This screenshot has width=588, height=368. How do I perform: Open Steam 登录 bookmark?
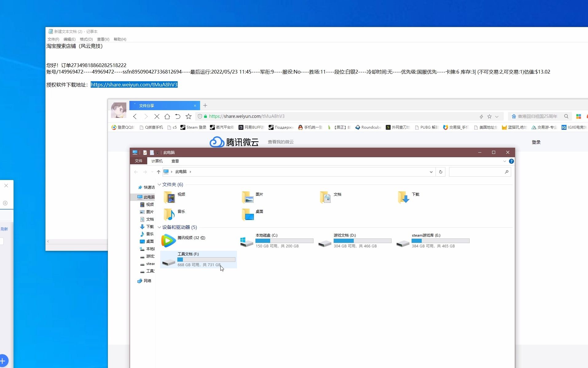tap(193, 127)
